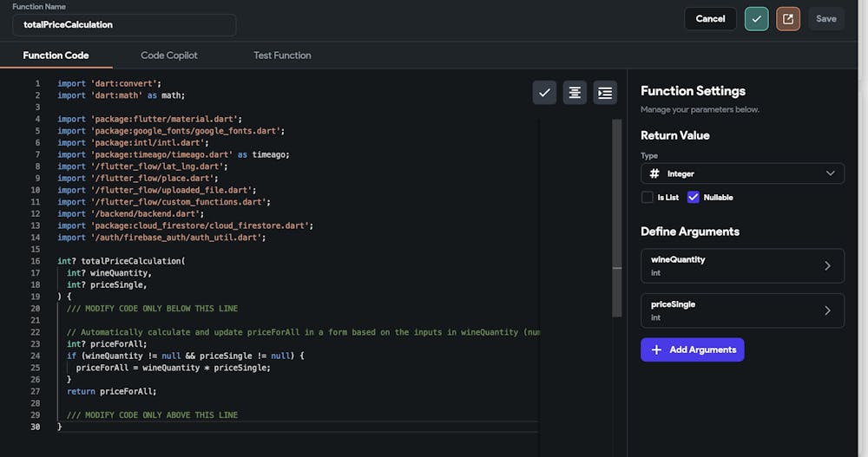Image resolution: width=868 pixels, height=457 pixels.
Task: Click the indent code icon
Action: coord(605,93)
